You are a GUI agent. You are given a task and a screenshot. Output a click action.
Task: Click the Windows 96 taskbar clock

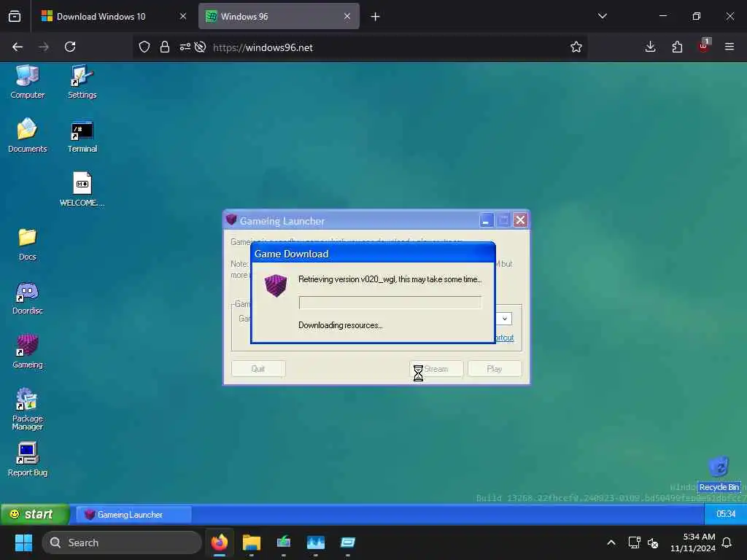[x=726, y=514]
